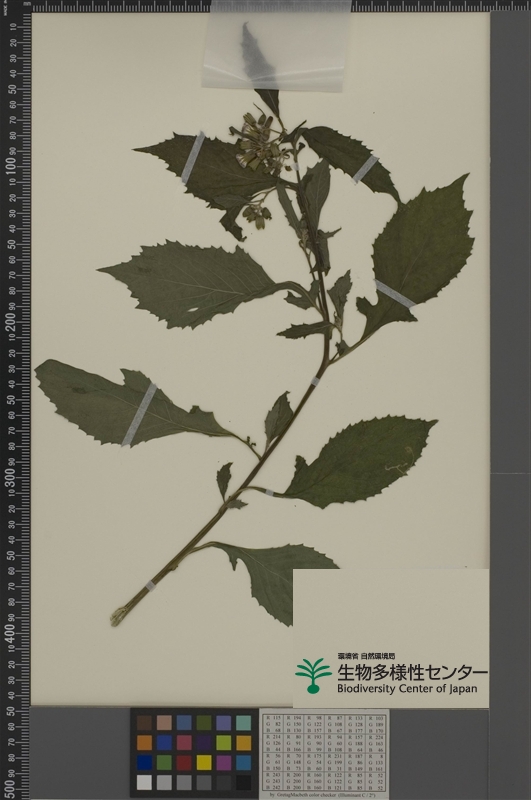Click the 生物多様性センター heading text
The width and height of the screenshot is (531, 800).
point(412,672)
